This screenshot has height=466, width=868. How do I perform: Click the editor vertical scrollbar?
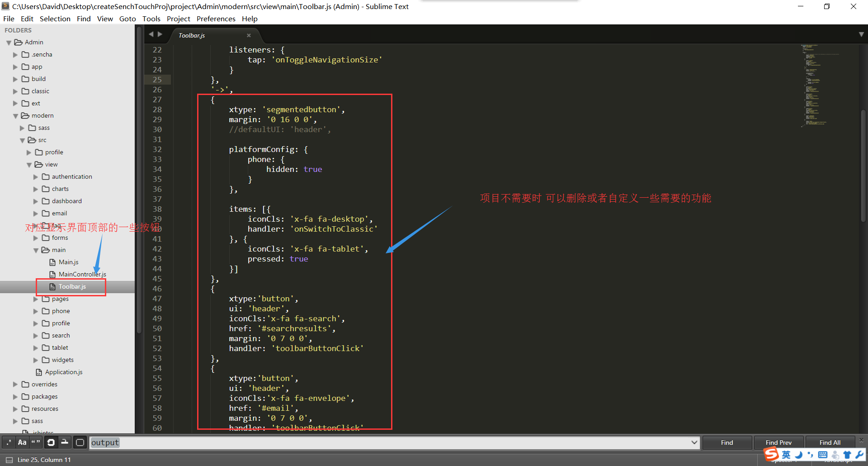pyautogui.click(x=863, y=166)
